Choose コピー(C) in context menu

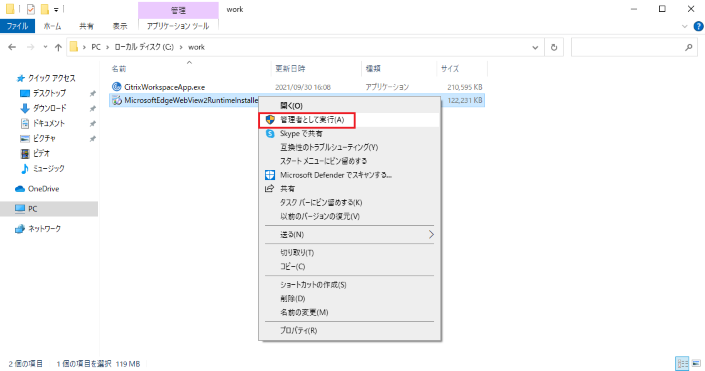pyautogui.click(x=293, y=266)
